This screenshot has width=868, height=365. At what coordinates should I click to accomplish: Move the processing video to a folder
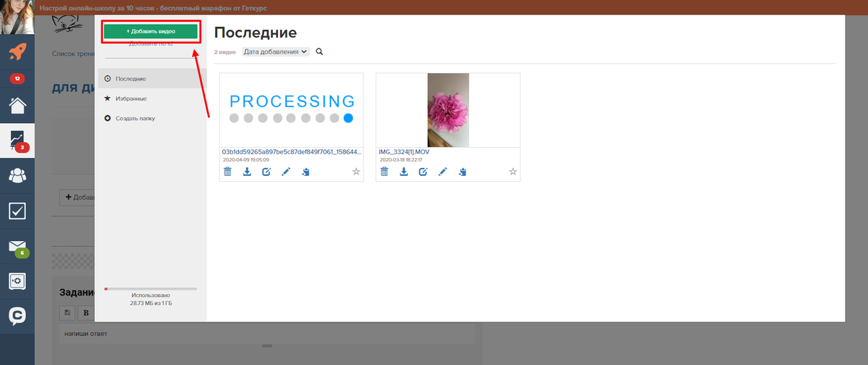point(306,172)
